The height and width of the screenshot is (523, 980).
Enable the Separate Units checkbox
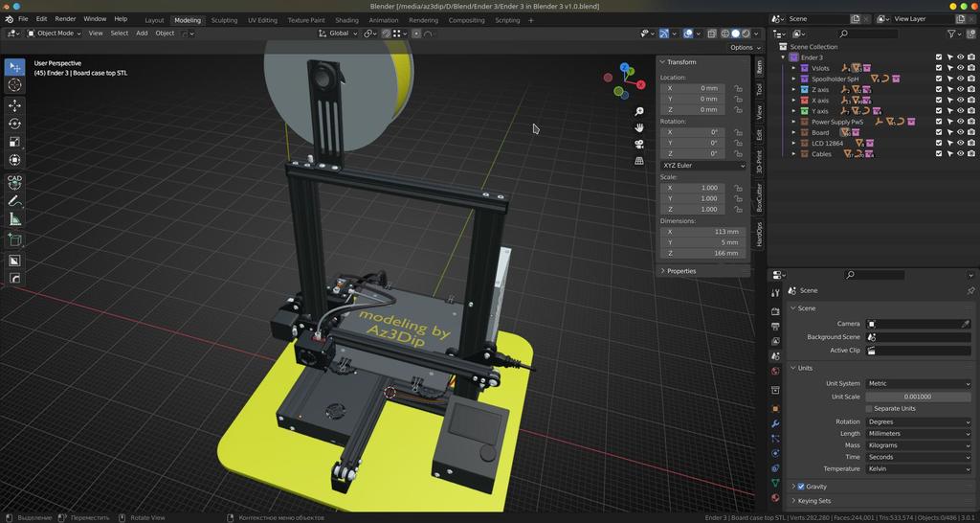[869, 409]
